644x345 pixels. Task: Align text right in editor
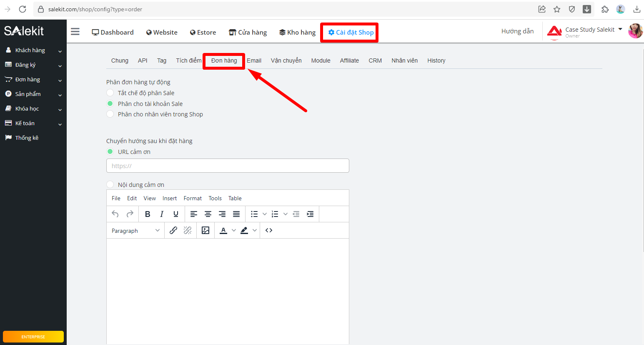pyautogui.click(x=222, y=214)
